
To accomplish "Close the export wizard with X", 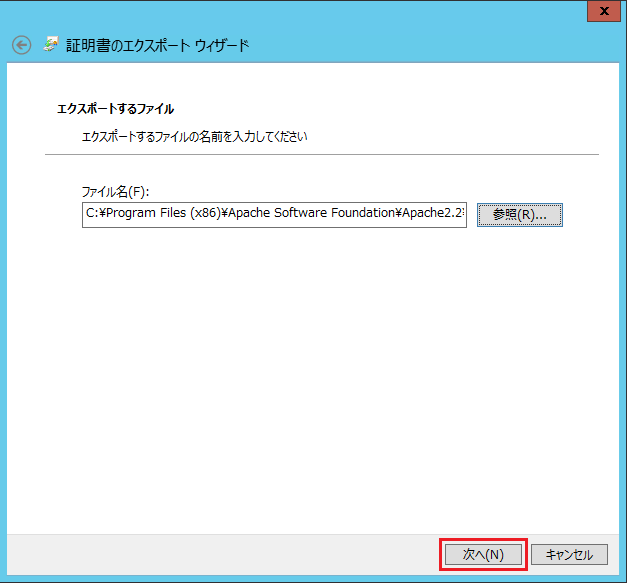I will tap(604, 11).
